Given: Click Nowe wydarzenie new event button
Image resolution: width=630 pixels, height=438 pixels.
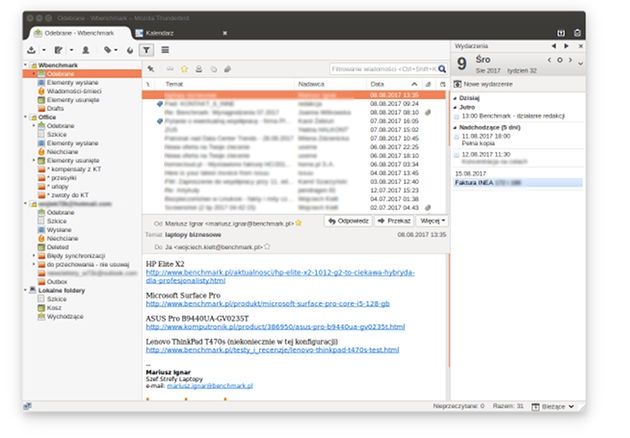Looking at the screenshot, I should [483, 84].
